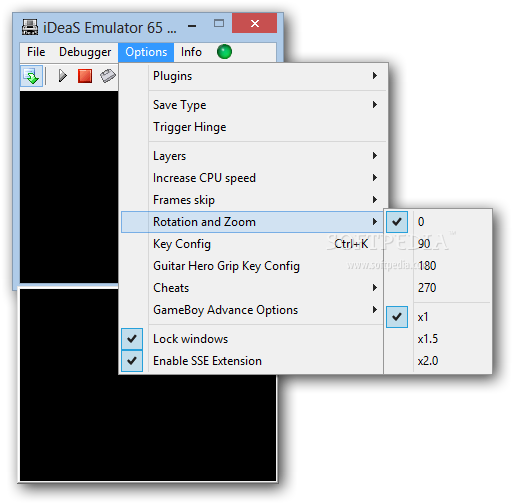Expand GameBoy Advance Options submenu
Screen dimensions: 513x504
(253, 310)
